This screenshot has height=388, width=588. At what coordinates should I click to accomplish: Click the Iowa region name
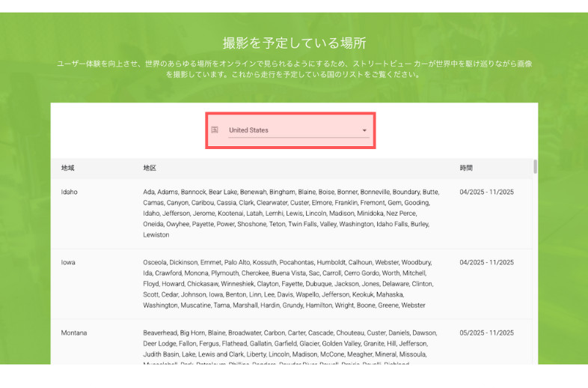[x=67, y=262]
